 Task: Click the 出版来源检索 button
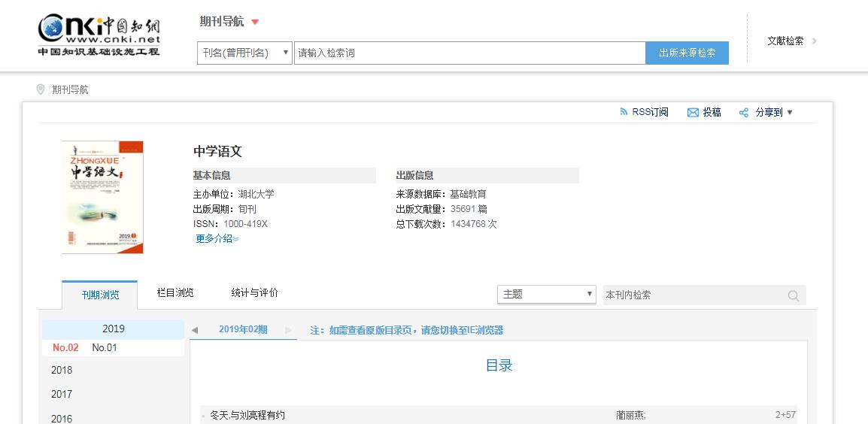(687, 53)
